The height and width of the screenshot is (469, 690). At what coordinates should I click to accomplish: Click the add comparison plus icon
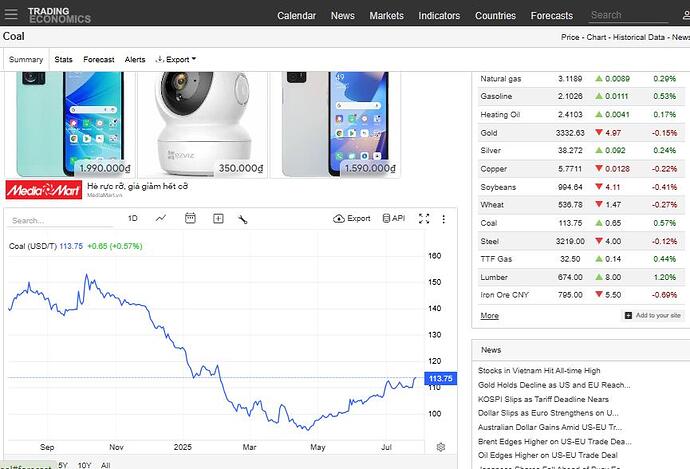pyautogui.click(x=218, y=219)
